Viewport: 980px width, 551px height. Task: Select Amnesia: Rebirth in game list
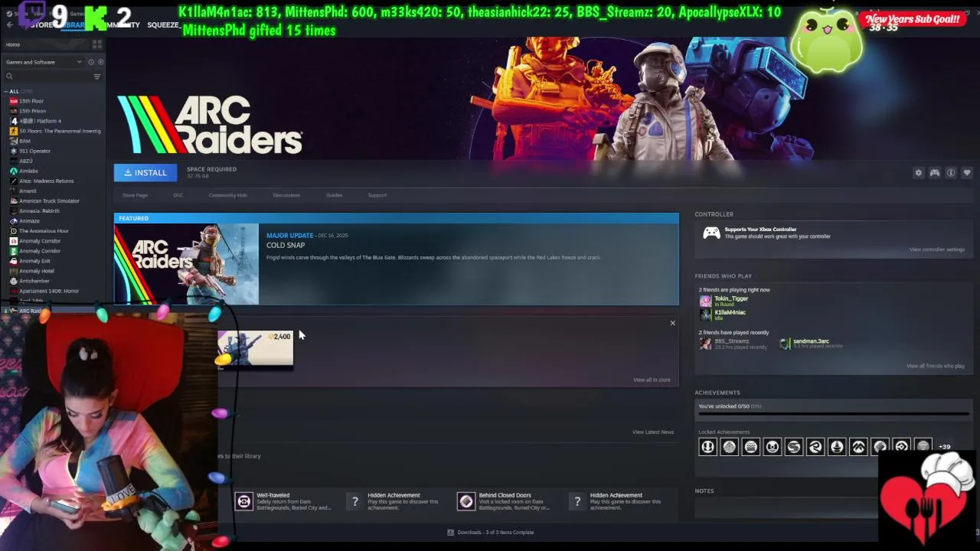pos(39,210)
